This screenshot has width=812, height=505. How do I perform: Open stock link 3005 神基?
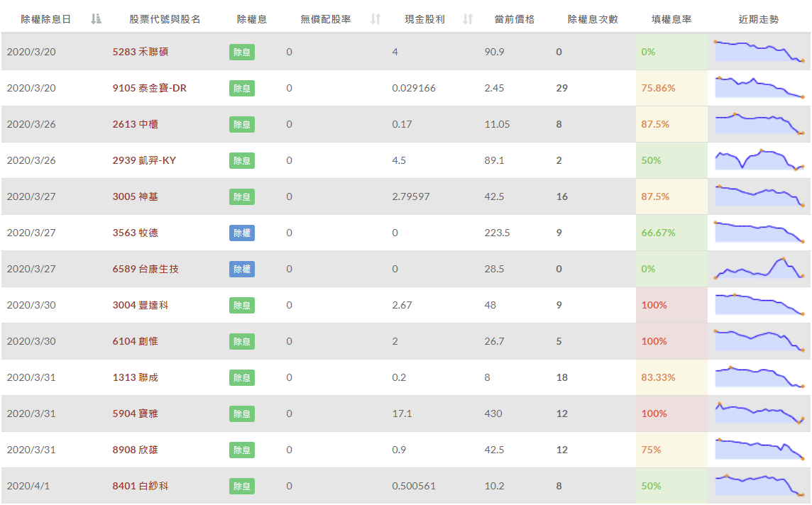135,196
